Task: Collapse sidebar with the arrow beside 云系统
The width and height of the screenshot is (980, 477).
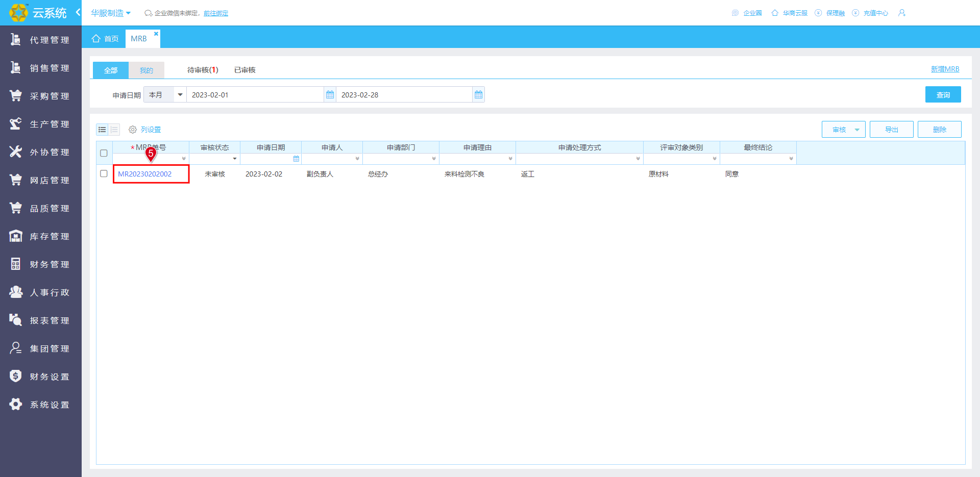Action: (78, 12)
